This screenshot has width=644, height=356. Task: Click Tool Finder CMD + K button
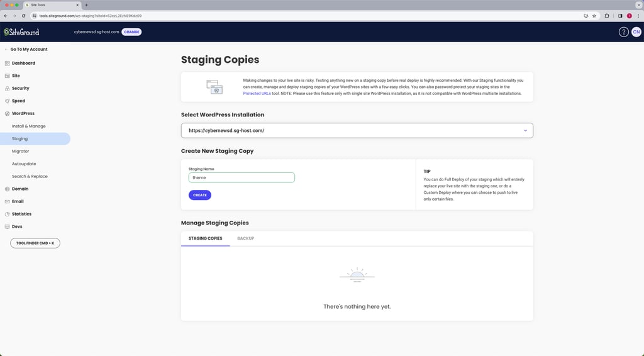click(35, 243)
